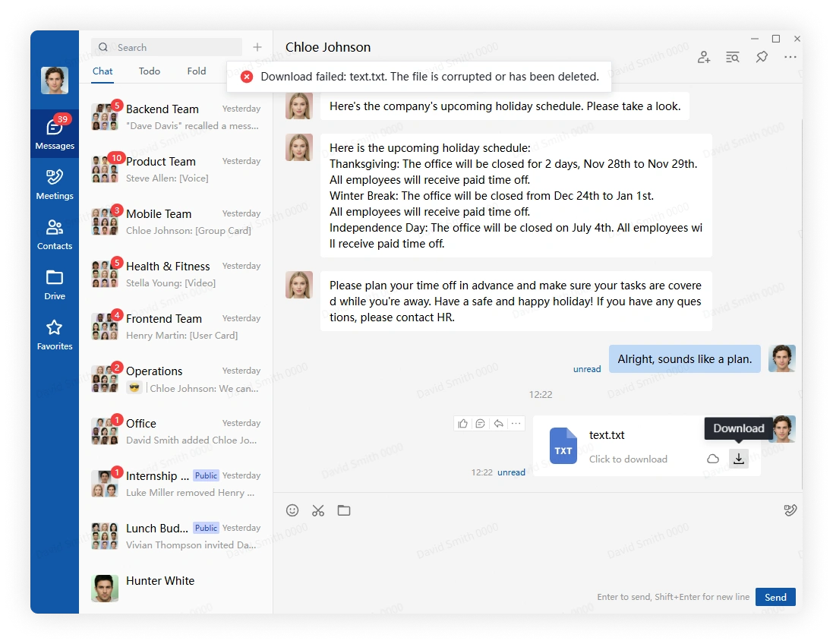833x644 pixels.
Task: Go to Contacts in the sidebar
Action: coord(55,235)
